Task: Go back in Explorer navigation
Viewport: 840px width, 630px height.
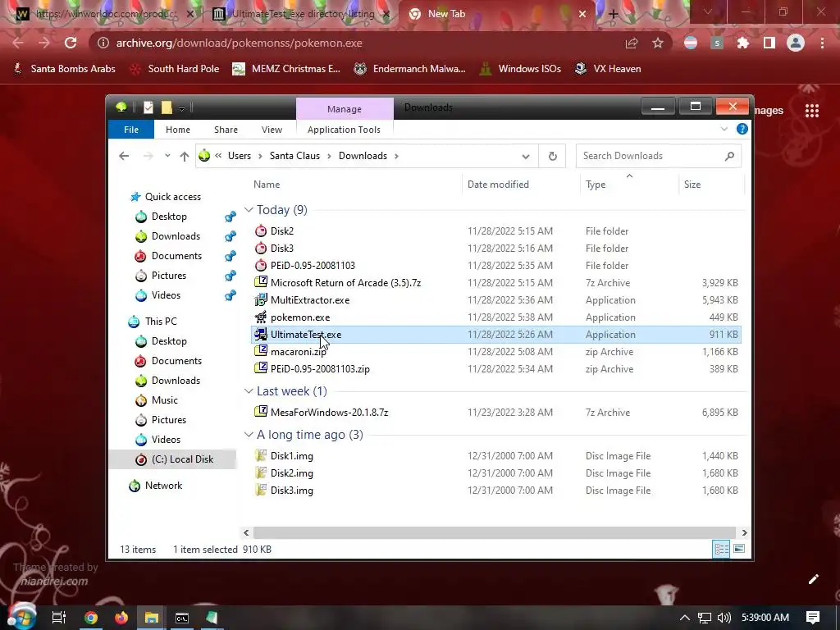Action: (x=124, y=156)
